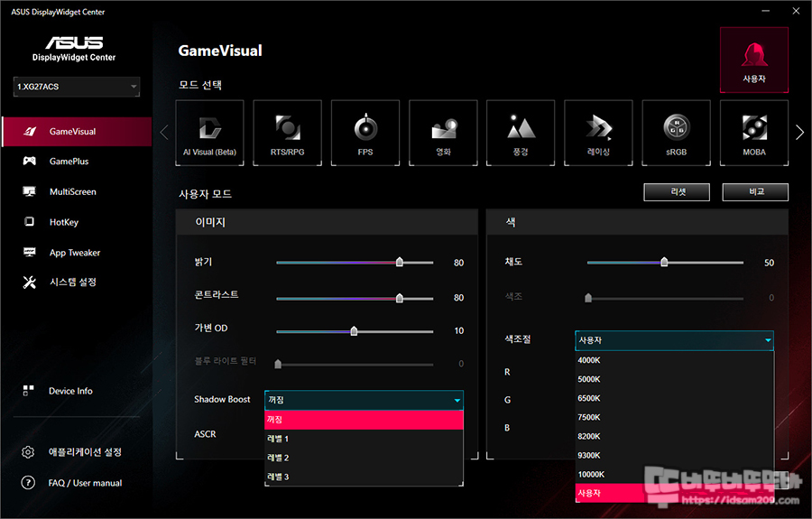
Task: Choose 8200K color temperature
Action: point(674,437)
